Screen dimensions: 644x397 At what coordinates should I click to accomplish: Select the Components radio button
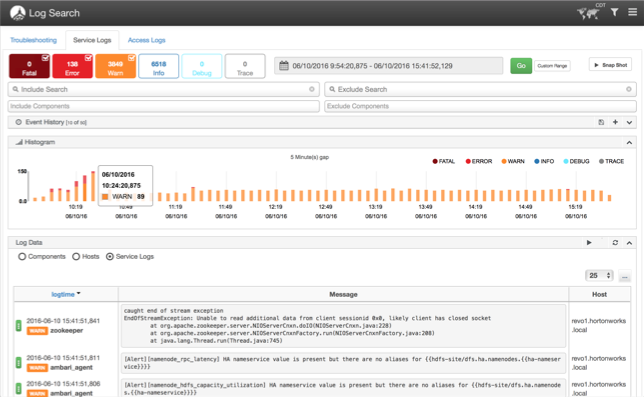click(x=22, y=257)
